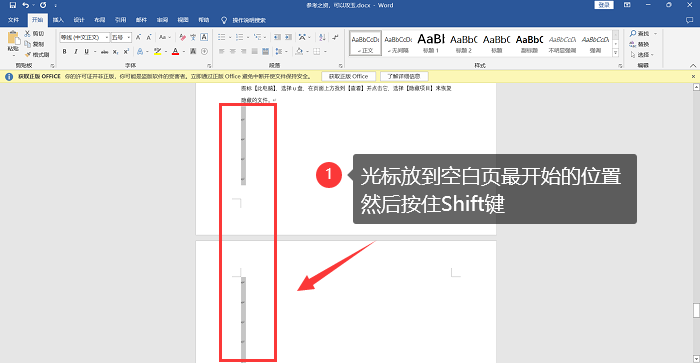Click the phonetic guide (文) icon
This screenshot has height=363, width=700.
click(193, 38)
